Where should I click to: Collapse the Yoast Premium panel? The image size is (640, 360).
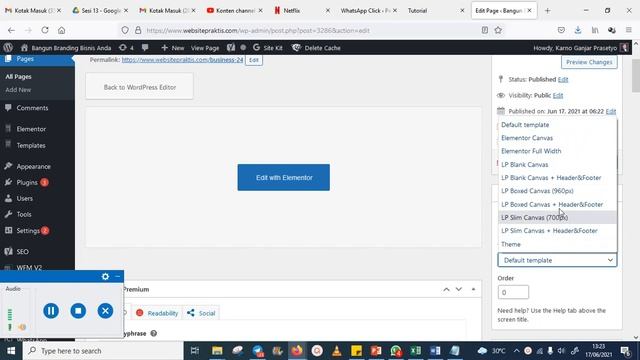click(x=473, y=289)
